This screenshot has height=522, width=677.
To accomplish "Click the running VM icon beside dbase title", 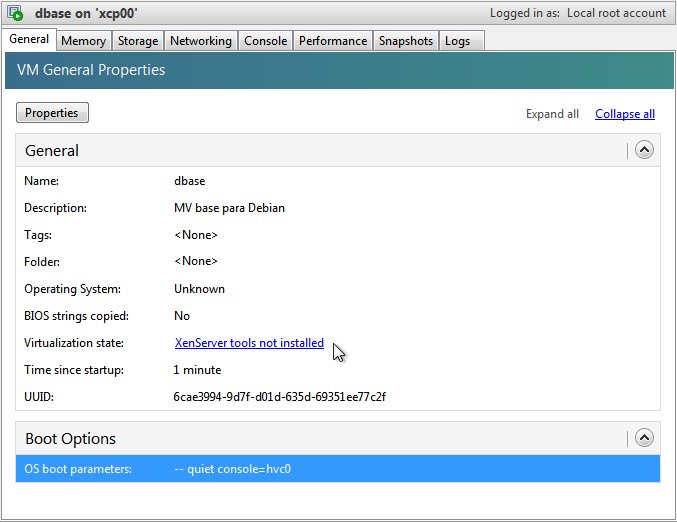I will pos(15,13).
